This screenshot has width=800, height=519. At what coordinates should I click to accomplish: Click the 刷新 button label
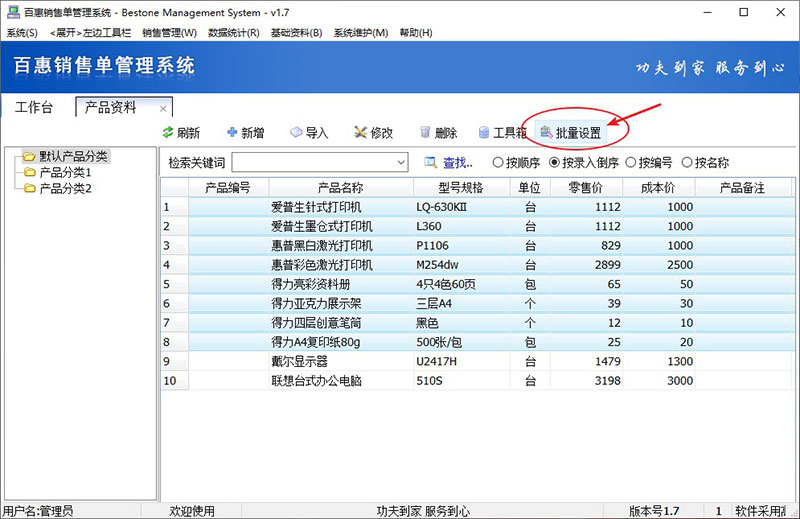point(188,133)
